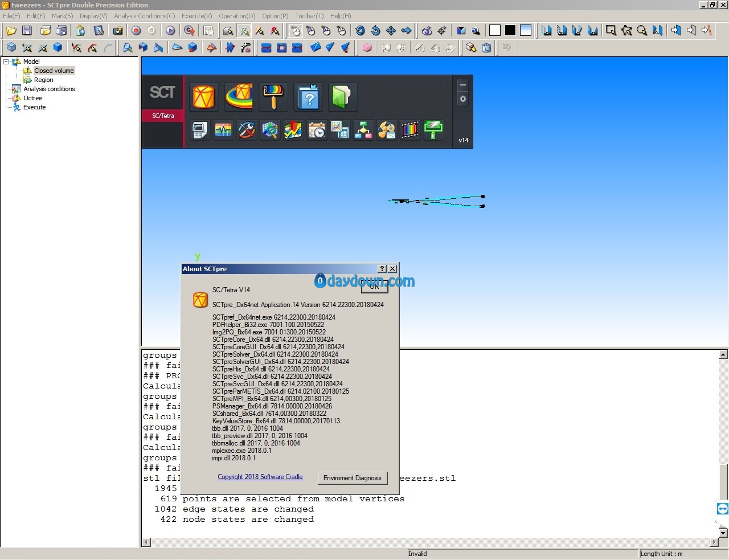Open the Analysis Conditions(C) menu
The width and height of the screenshot is (729, 560).
point(145,16)
